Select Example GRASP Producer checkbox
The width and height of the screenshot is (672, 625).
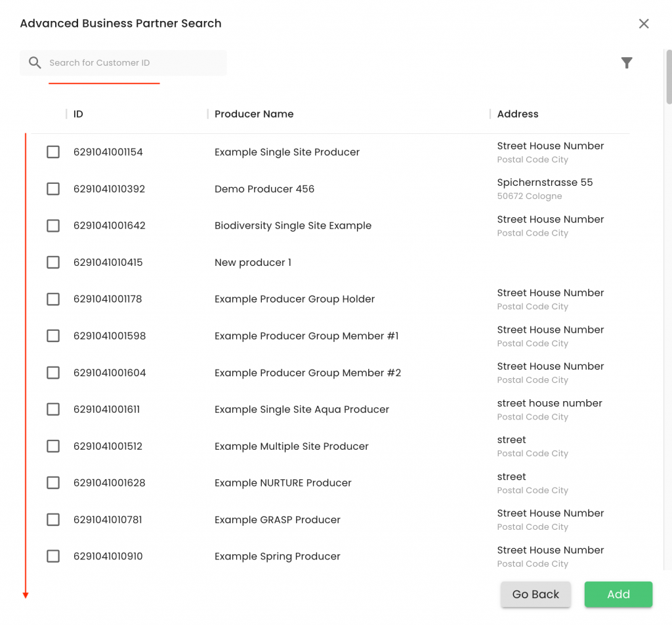pyautogui.click(x=53, y=520)
